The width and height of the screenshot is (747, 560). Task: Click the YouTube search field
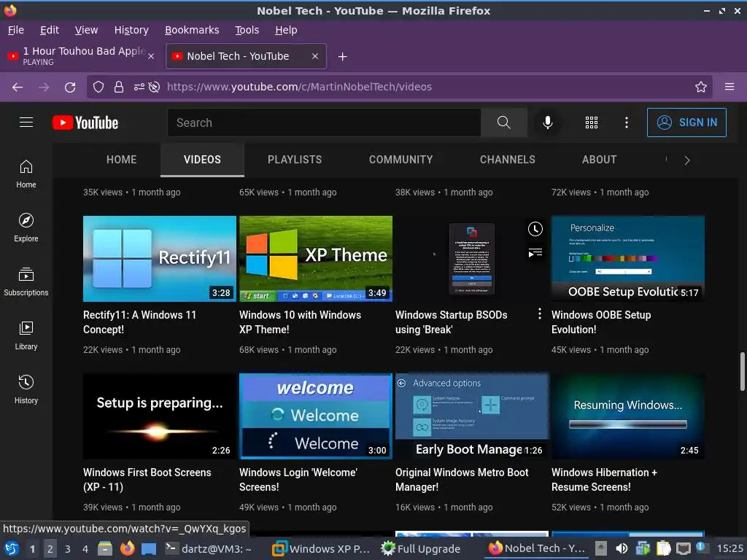[x=324, y=122]
